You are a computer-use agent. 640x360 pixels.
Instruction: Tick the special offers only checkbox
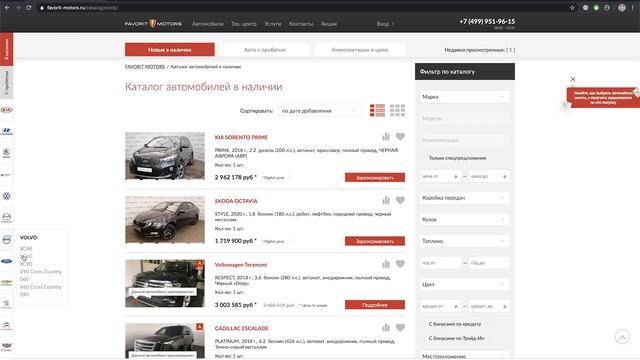(x=423, y=158)
